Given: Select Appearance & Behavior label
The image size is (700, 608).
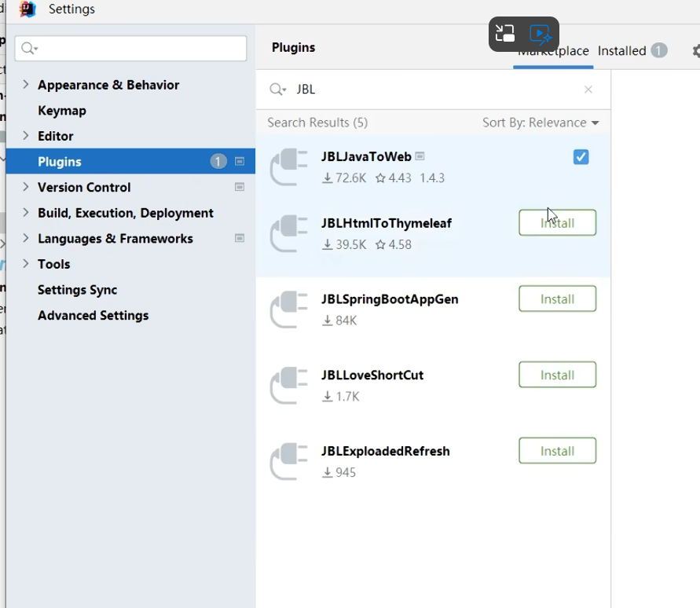Looking at the screenshot, I should [108, 85].
